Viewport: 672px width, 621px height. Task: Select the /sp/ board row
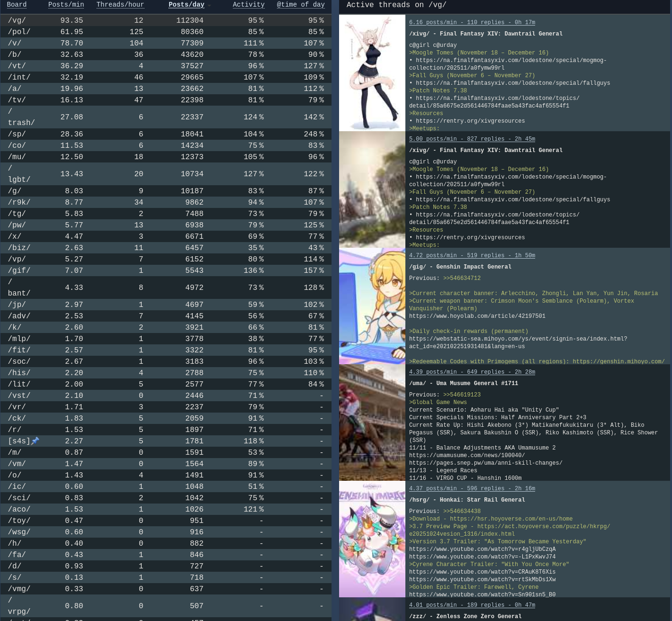[x=166, y=134]
